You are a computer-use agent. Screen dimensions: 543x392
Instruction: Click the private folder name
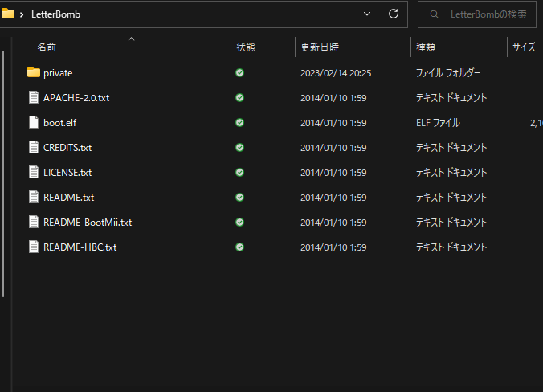(x=58, y=73)
